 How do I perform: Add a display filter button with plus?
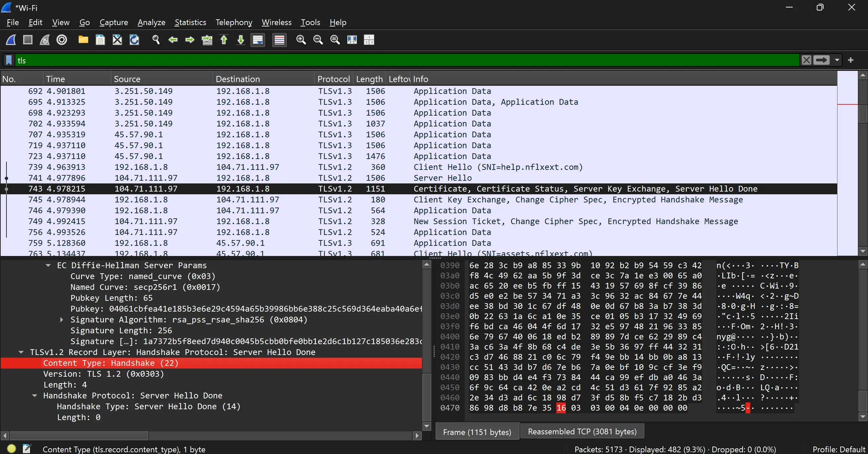(851, 60)
